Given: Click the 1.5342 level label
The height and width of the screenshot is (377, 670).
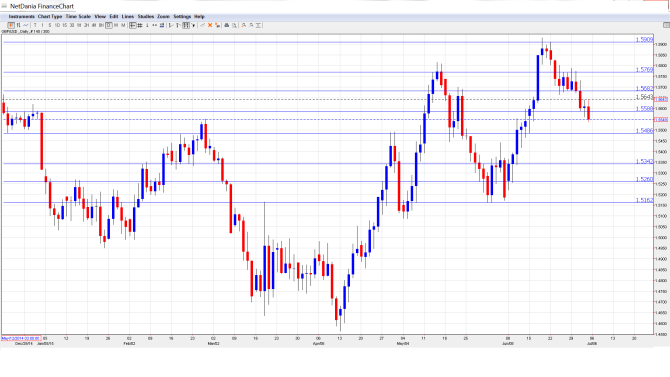Looking at the screenshot, I should [x=644, y=161].
